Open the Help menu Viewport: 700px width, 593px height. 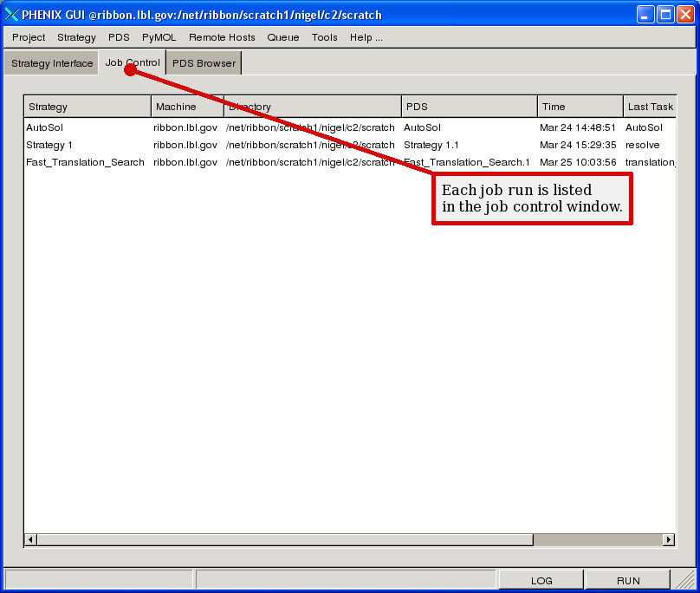click(x=366, y=37)
